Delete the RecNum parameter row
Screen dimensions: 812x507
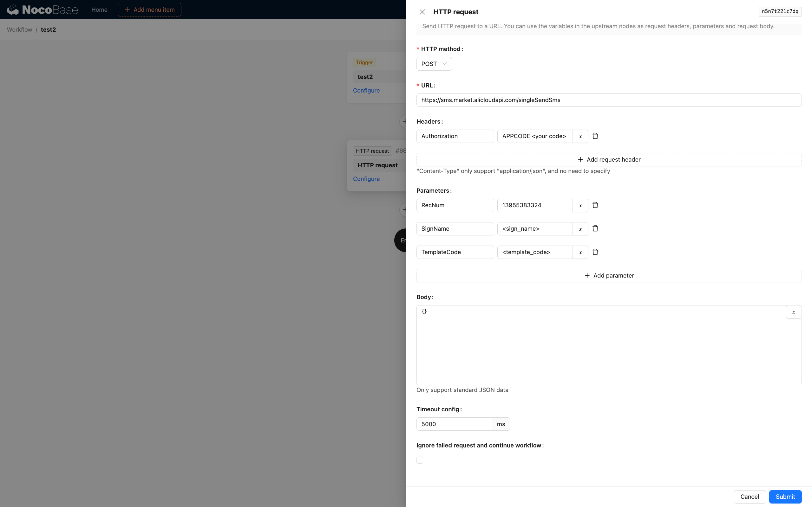[x=595, y=205]
